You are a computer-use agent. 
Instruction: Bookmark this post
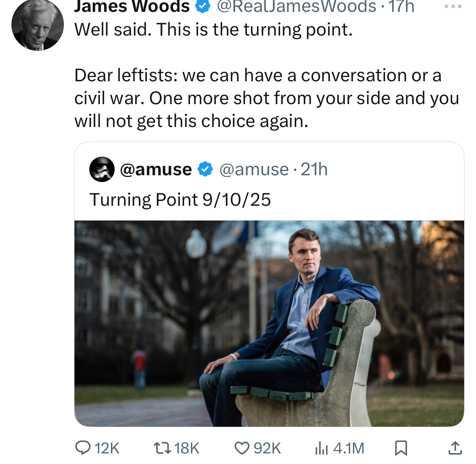pos(401,448)
